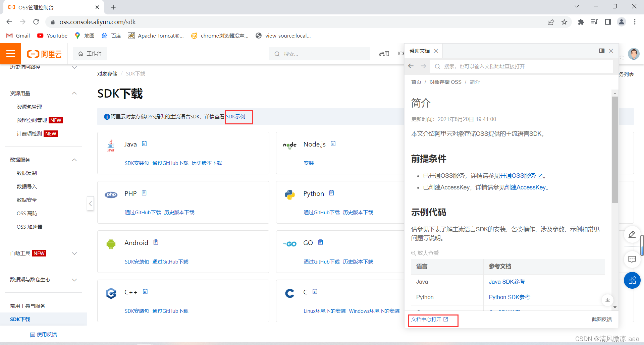Go forward in help document panel
Image resolution: width=644 pixels, height=345 pixels.
click(x=423, y=66)
